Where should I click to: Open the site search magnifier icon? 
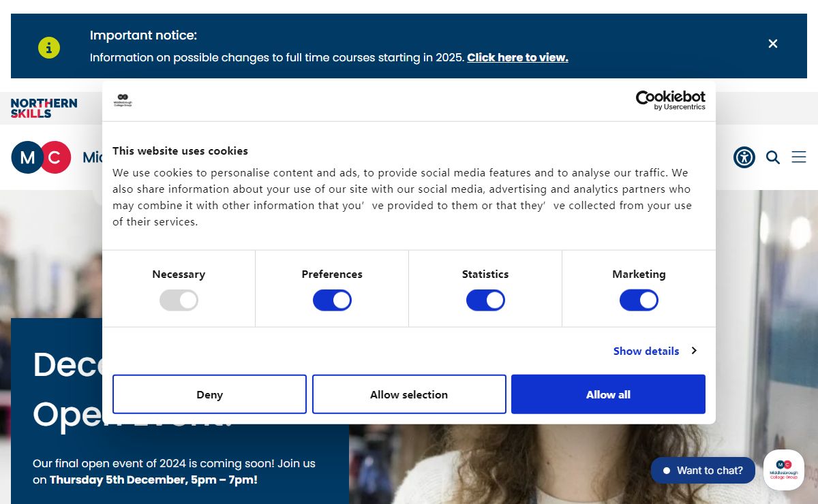[x=773, y=157]
